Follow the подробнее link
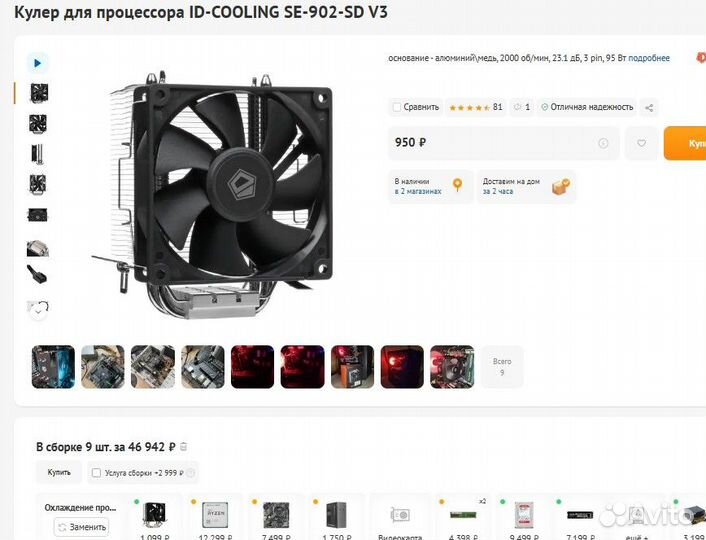This screenshot has height=540, width=706. (x=649, y=58)
